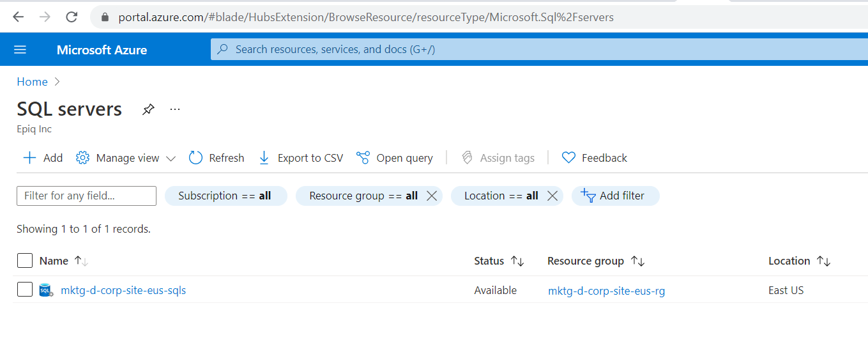Viewport: 868px width, 349px height.
Task: Click Add filter pill
Action: pos(615,196)
